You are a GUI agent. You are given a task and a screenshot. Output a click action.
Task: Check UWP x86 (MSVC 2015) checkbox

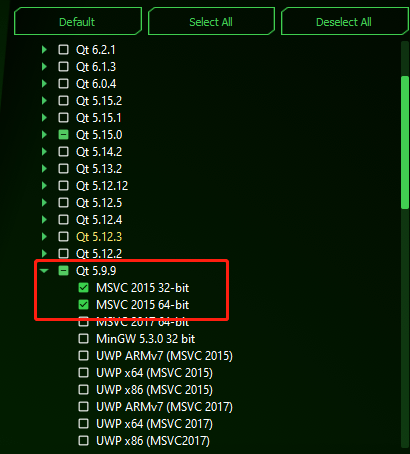pyautogui.click(x=83, y=390)
